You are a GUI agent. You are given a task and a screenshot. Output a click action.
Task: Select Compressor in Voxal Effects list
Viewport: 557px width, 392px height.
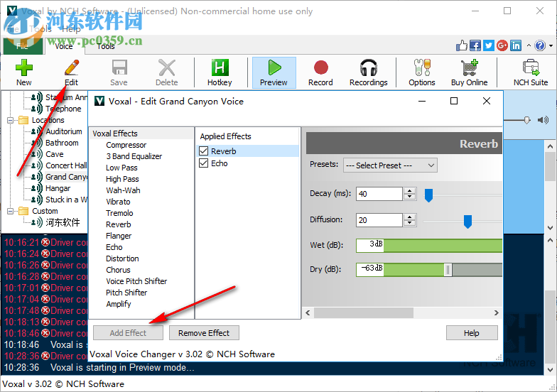(126, 145)
